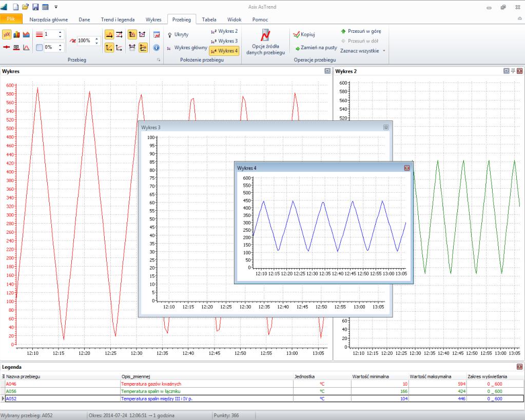Click the table grid quick-access icon
Screen dimensions: 525x420
[x=45, y=7]
